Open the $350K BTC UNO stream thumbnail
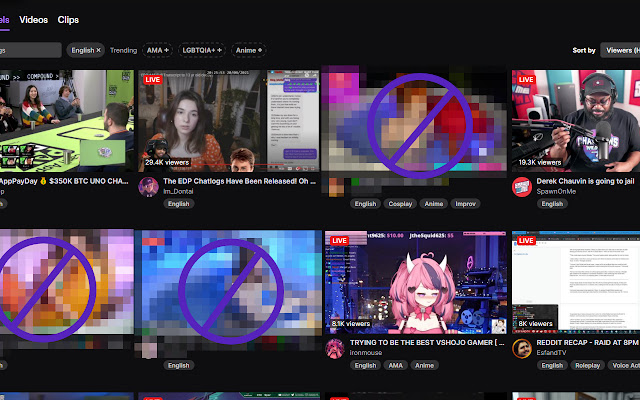The image size is (640, 400). [x=67, y=121]
